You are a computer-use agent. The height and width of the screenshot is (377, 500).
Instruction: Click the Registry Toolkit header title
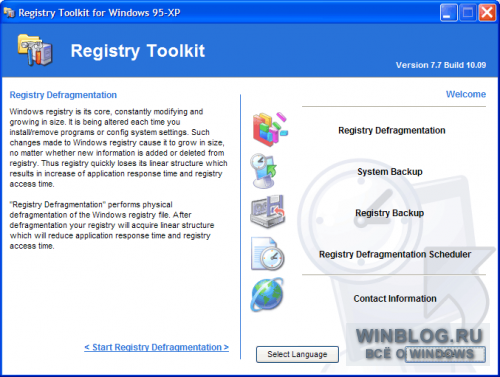(x=138, y=51)
